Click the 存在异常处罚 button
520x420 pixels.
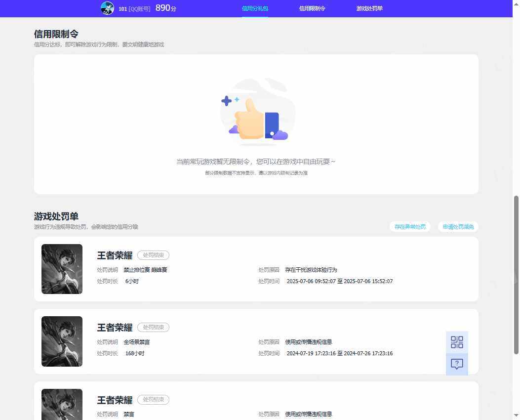pos(410,227)
